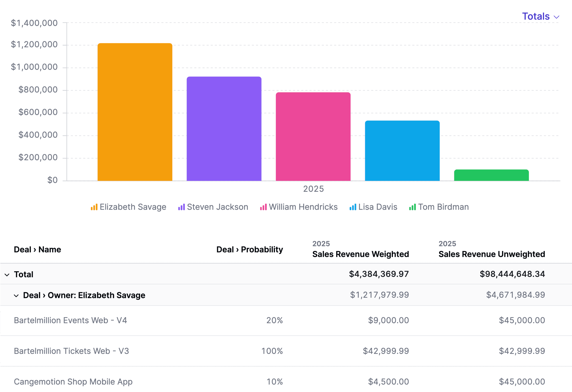Collapse the Deal › Owner: Elizabeth Savage group
Viewport: 572px width, 392px height.
tap(16, 295)
